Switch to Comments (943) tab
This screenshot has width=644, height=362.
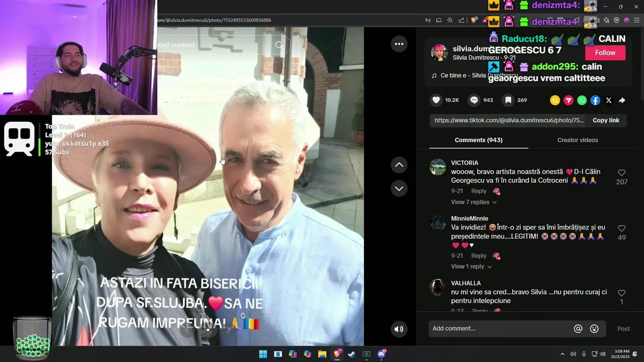pos(478,140)
